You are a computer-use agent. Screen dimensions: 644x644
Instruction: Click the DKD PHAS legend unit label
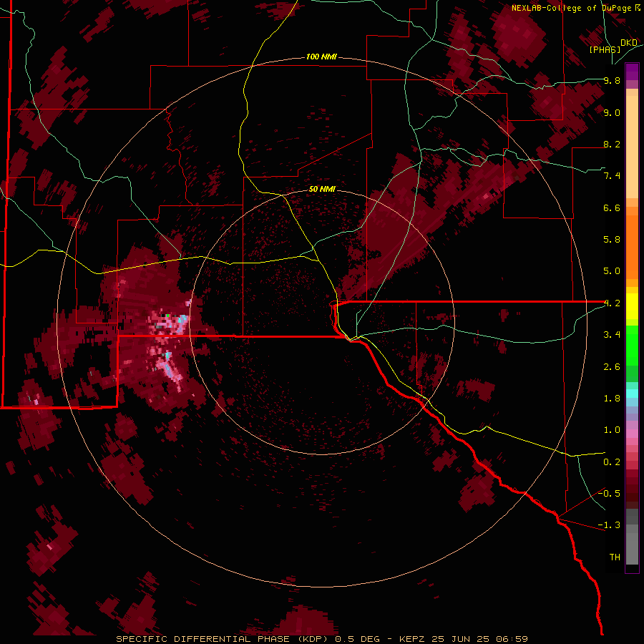click(x=613, y=46)
